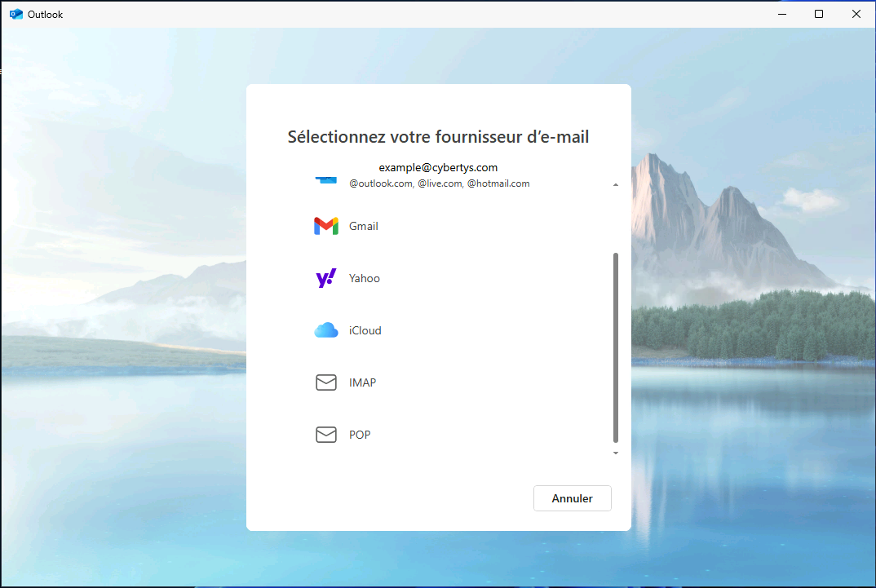Select the IMAP provider option
Screen dimensions: 876x588
point(362,382)
